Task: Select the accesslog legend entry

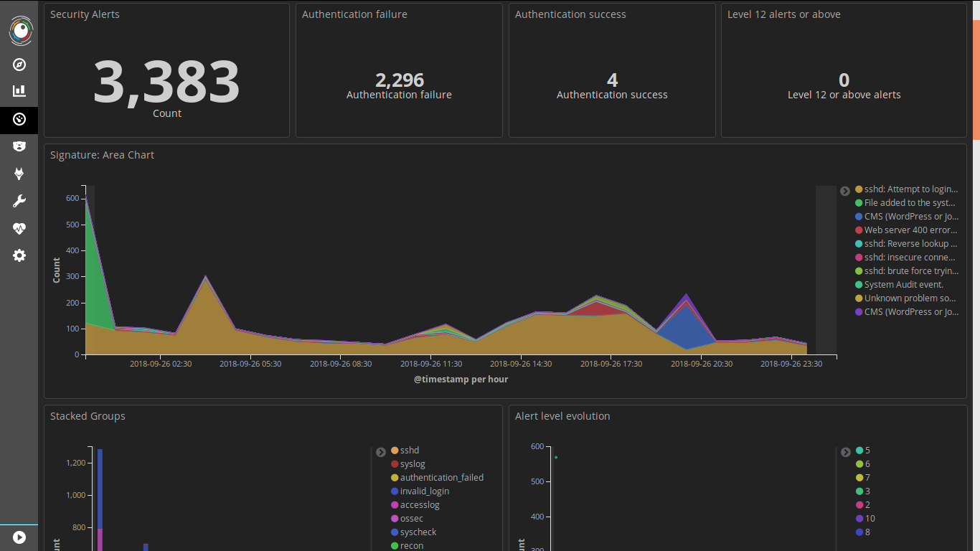Action: [x=415, y=505]
